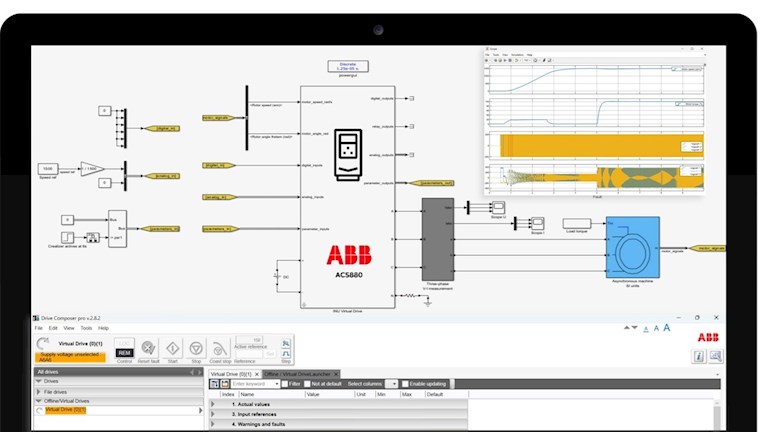Expand the Warnings and faults group
768x432 pixels.
pyautogui.click(x=212, y=424)
